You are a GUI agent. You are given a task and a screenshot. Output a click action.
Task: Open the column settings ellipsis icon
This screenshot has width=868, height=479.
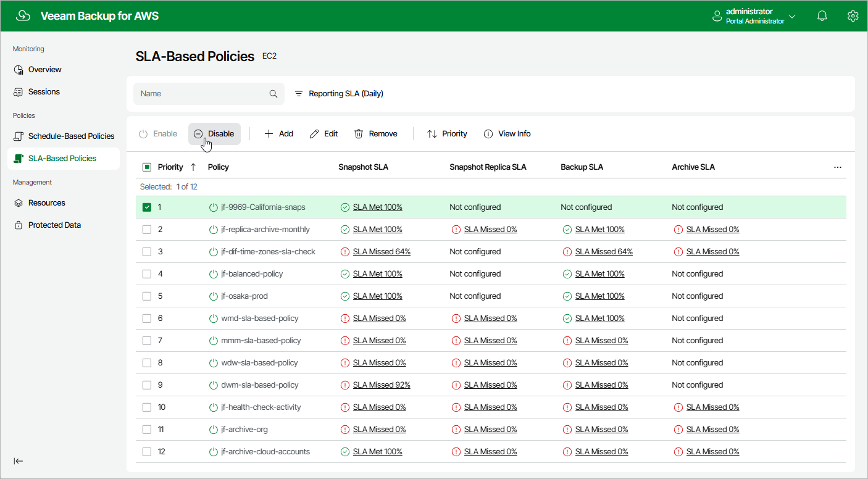coord(837,167)
